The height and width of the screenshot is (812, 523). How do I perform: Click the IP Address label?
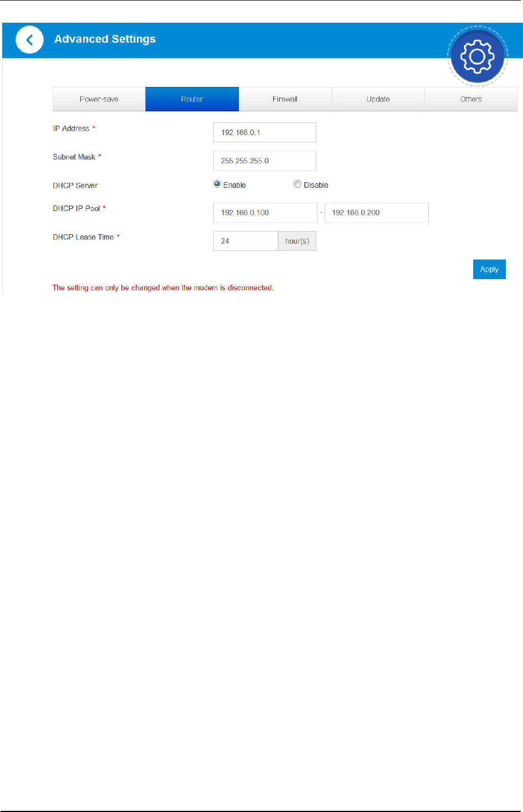click(x=71, y=129)
